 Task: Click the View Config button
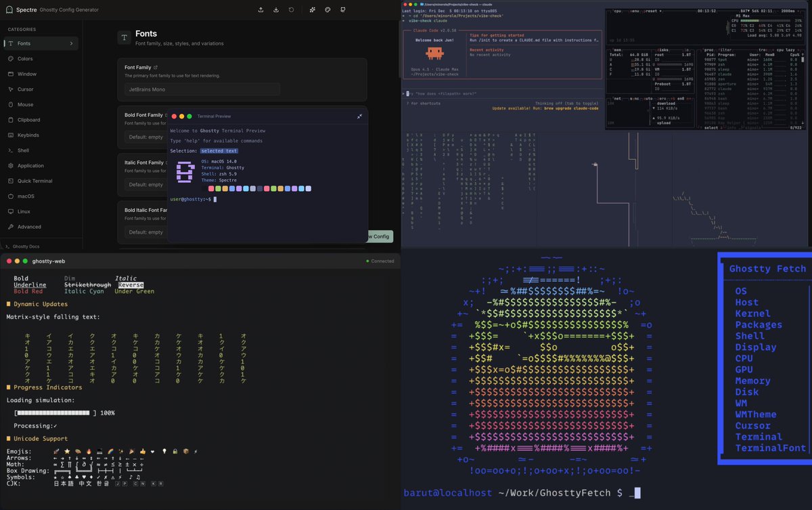tap(378, 236)
